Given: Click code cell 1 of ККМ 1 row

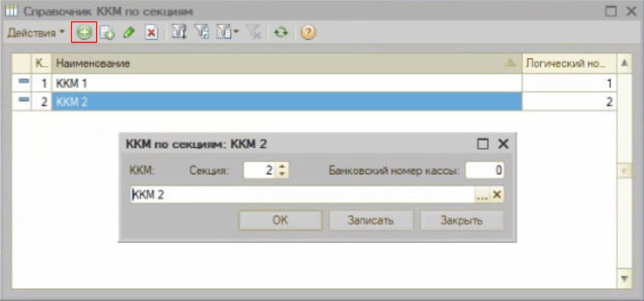Looking at the screenshot, I should pos(42,84).
